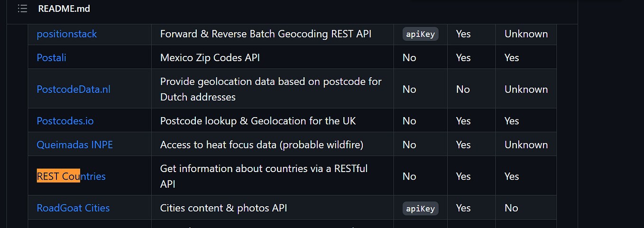Click the Dutch addresses geolocation description
This screenshot has height=228, width=644.
click(x=271, y=89)
